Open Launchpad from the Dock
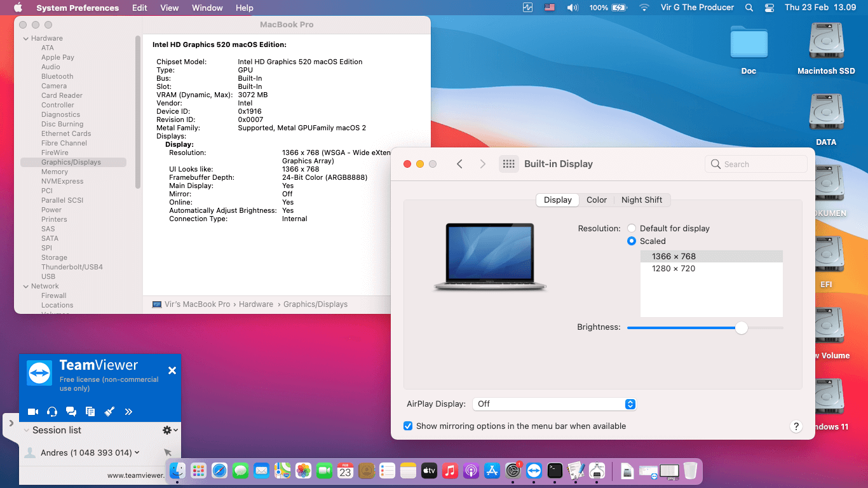 198,471
